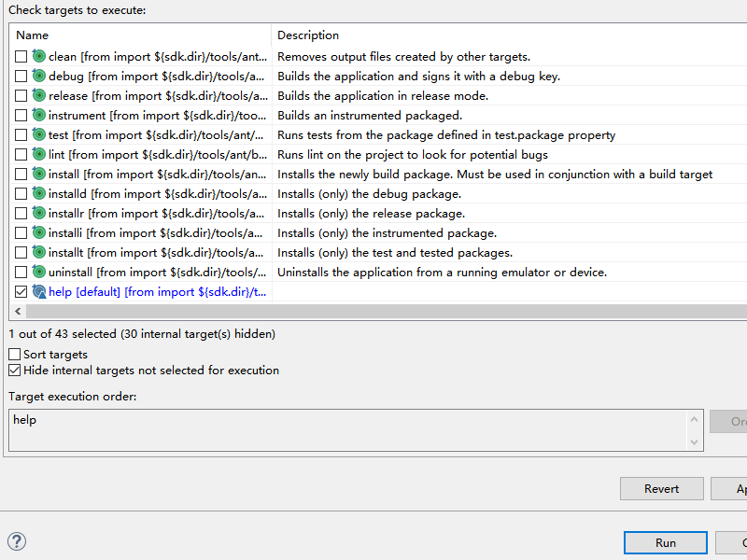Screen dimensions: 747x560
Task: Uncheck the help default target checkbox
Action: click(x=21, y=292)
